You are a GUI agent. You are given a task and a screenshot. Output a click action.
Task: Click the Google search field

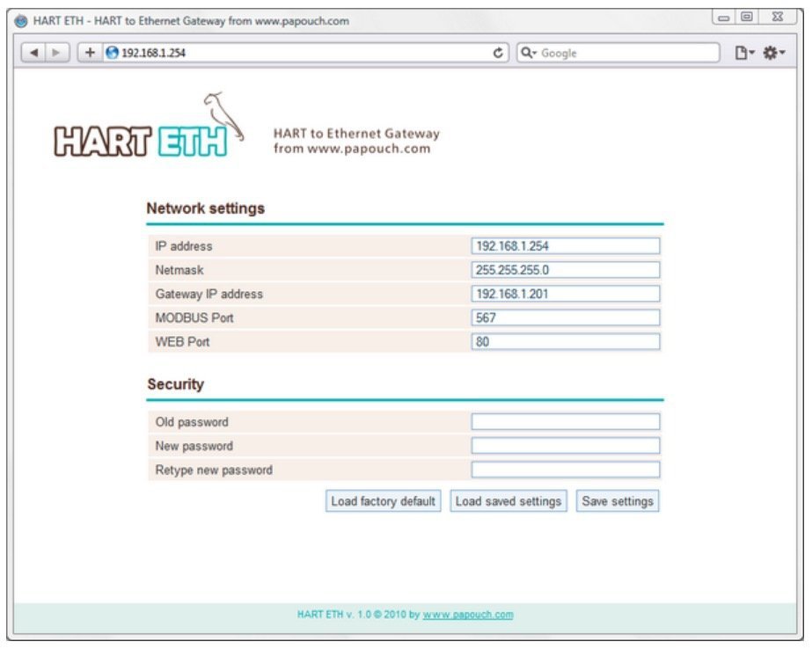pyautogui.click(x=626, y=53)
